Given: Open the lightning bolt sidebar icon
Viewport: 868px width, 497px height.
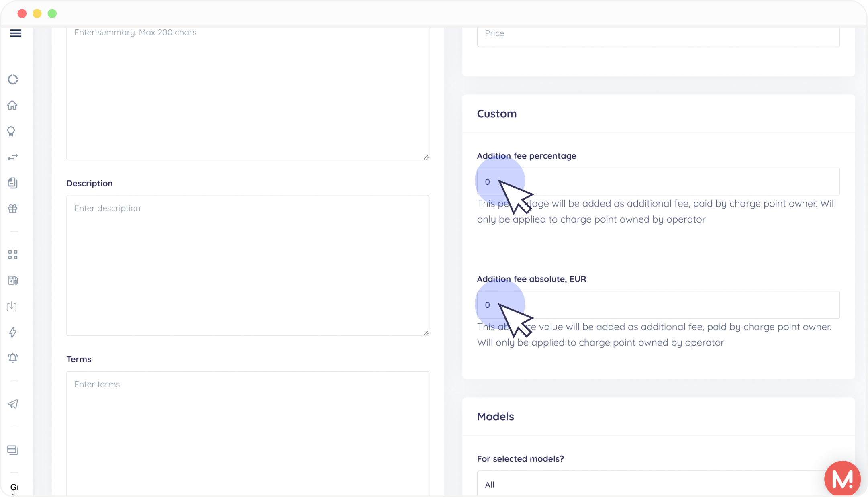Looking at the screenshot, I should (13, 332).
